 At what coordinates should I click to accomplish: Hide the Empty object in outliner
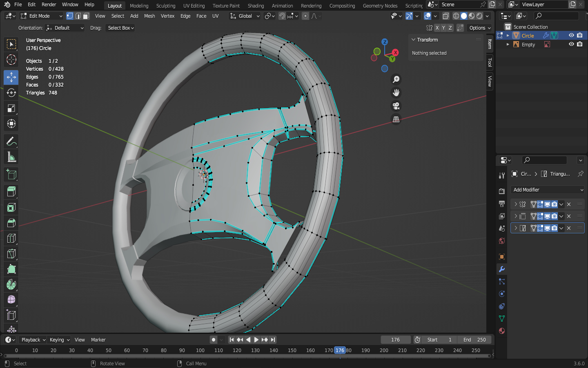[x=571, y=44]
